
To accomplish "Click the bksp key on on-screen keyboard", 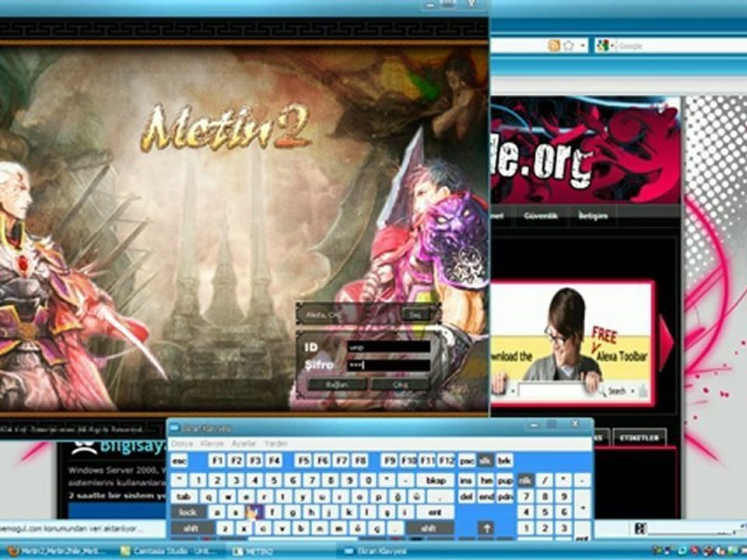I will click(x=436, y=481).
